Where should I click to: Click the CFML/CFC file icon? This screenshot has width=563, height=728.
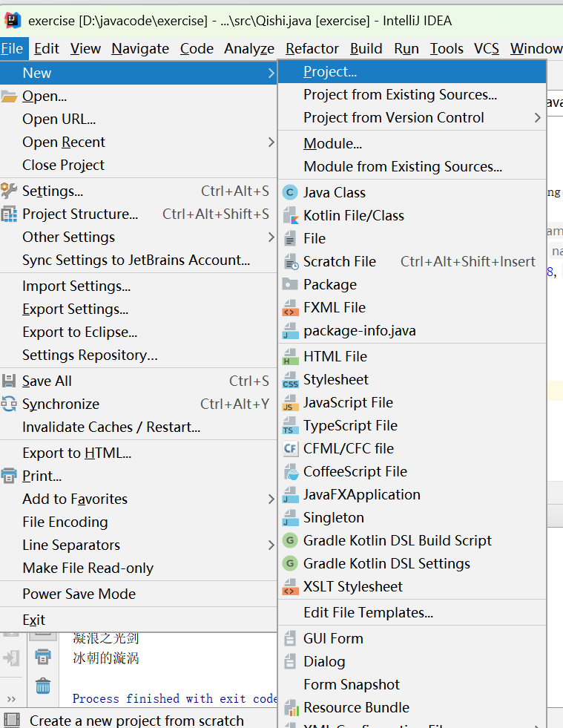click(290, 448)
